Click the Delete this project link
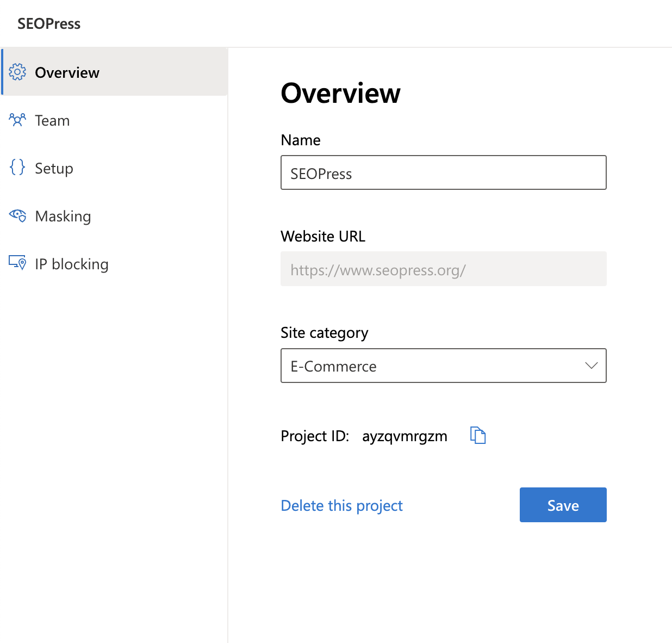 (341, 505)
